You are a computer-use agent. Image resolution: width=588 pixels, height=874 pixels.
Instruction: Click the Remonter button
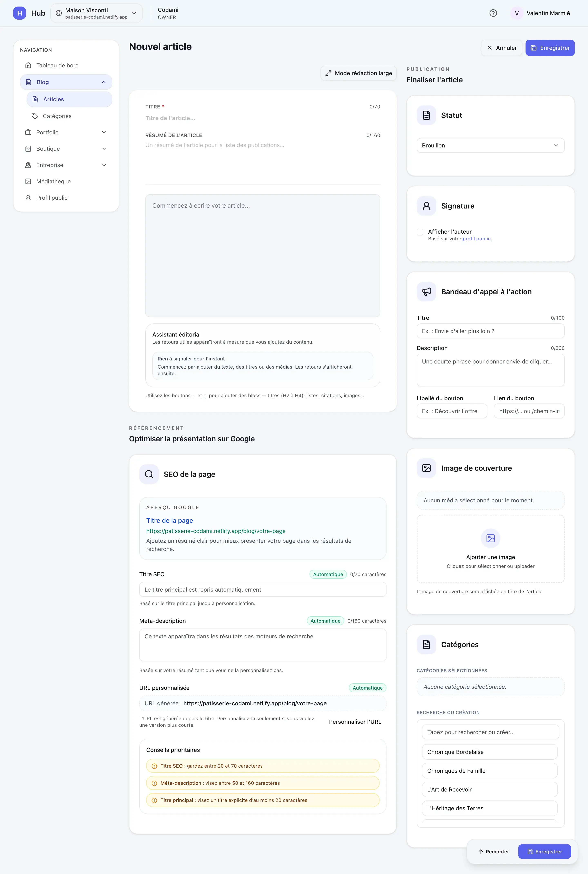[x=493, y=852]
